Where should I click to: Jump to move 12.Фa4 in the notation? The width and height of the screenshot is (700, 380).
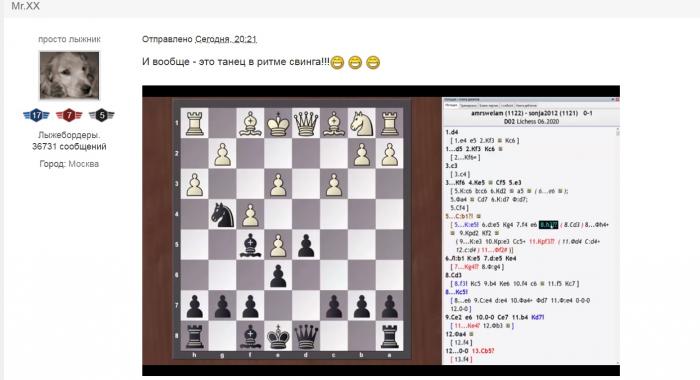tap(456, 334)
